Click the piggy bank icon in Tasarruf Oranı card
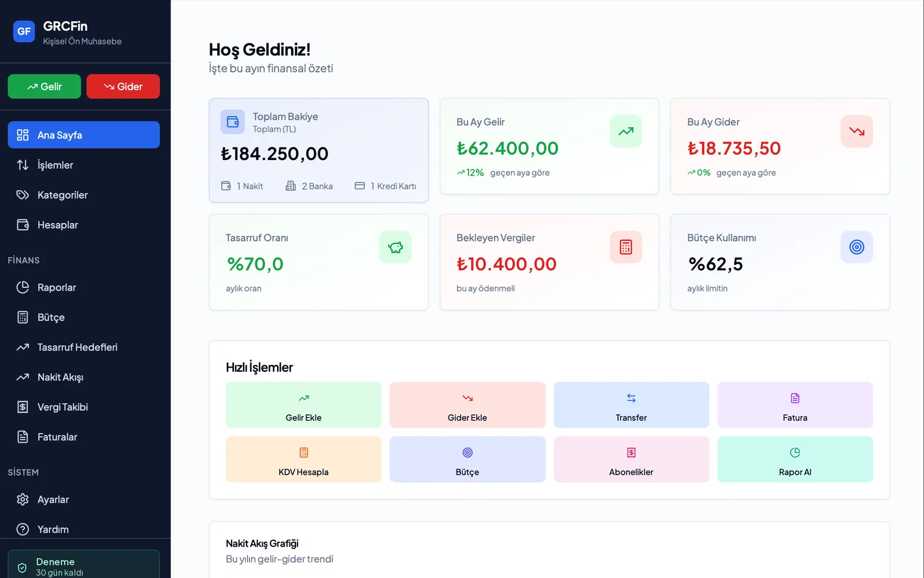Screen dimensions: 924x578 pyautogui.click(x=396, y=247)
